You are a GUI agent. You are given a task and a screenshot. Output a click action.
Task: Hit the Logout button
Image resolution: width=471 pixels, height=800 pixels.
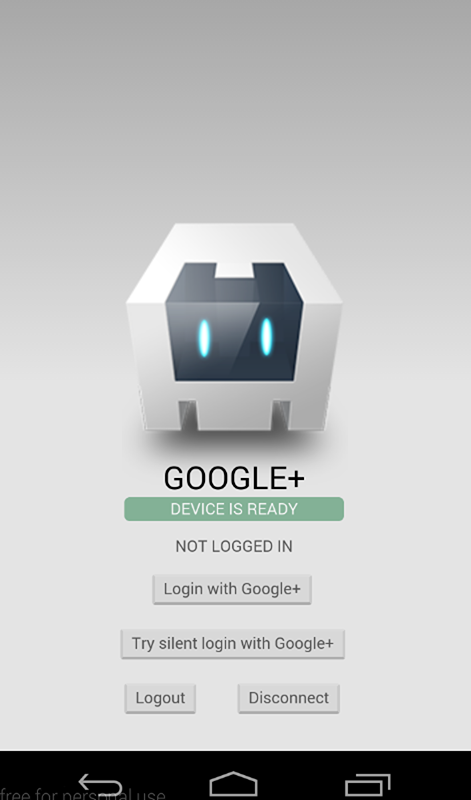click(x=160, y=698)
